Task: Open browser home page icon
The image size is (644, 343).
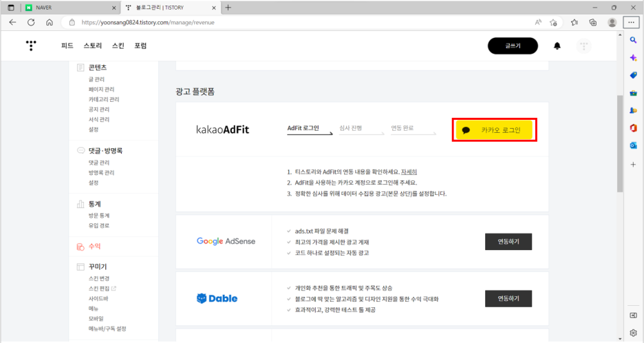Action: pos(50,22)
